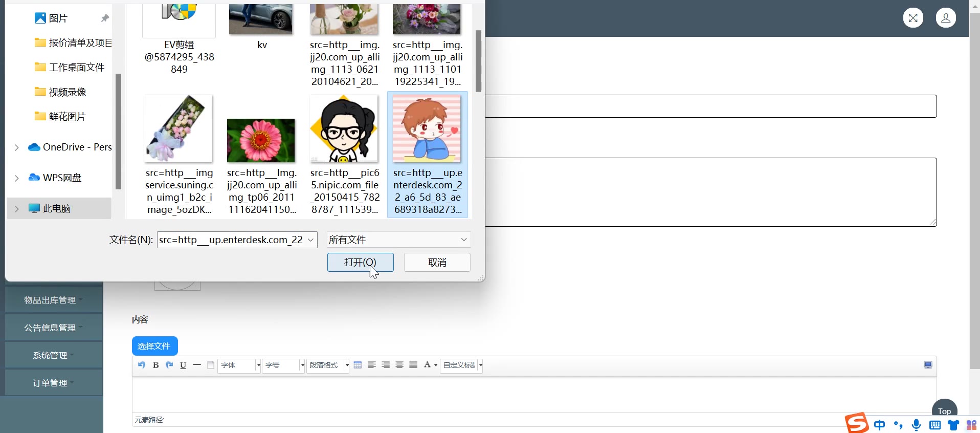This screenshot has height=433, width=980.
Task: Open the 物品出库管理 sidebar menu
Action: pyautogui.click(x=54, y=300)
